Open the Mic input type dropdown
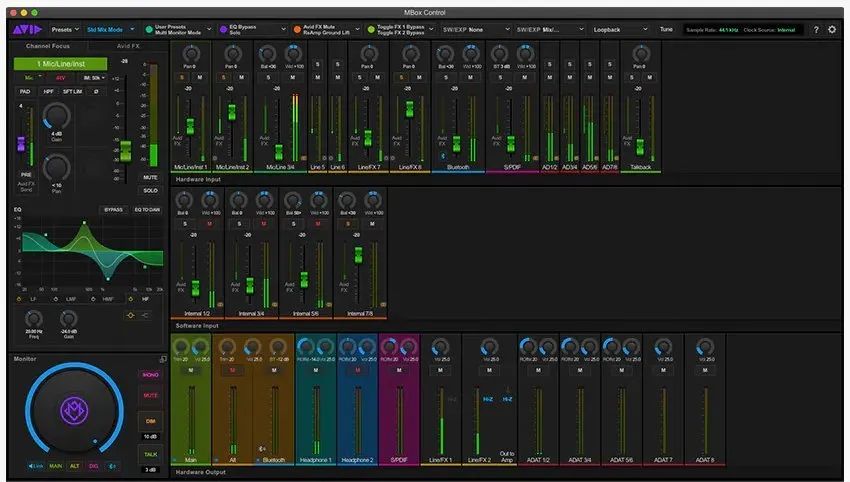The height and width of the screenshot is (482, 850). (x=33, y=78)
